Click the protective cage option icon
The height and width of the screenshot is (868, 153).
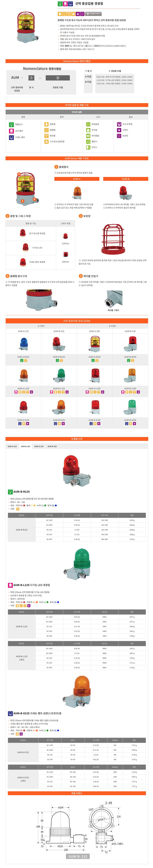(x=119, y=136)
